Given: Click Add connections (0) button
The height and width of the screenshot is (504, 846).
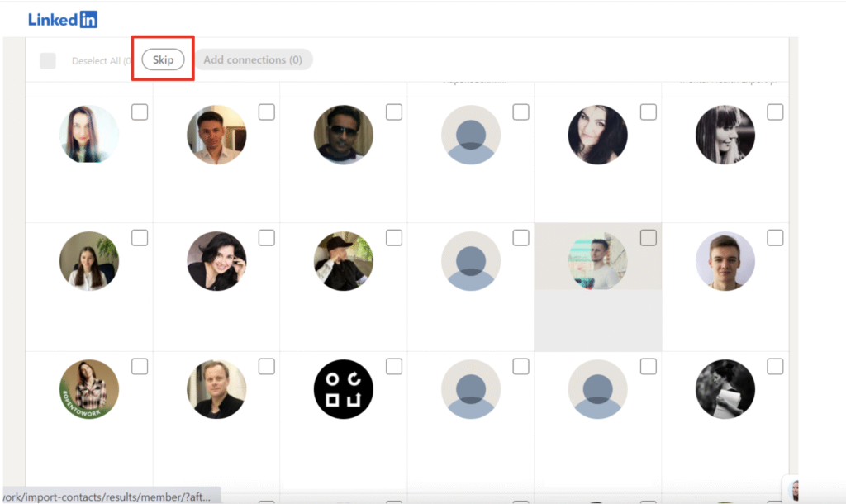Looking at the screenshot, I should click(253, 59).
